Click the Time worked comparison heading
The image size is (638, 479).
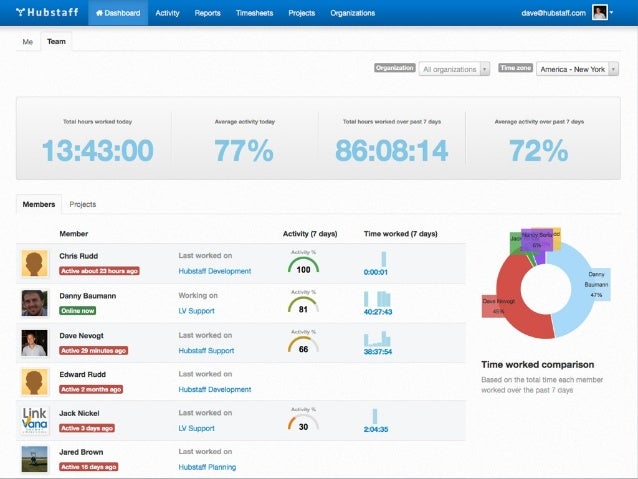click(x=537, y=365)
